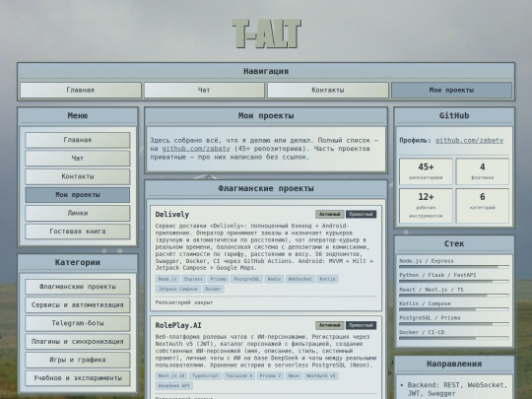The width and height of the screenshot is (532, 399).
Task: Choose Контакты in the Меню sidebar
Action: pyautogui.click(x=78, y=176)
